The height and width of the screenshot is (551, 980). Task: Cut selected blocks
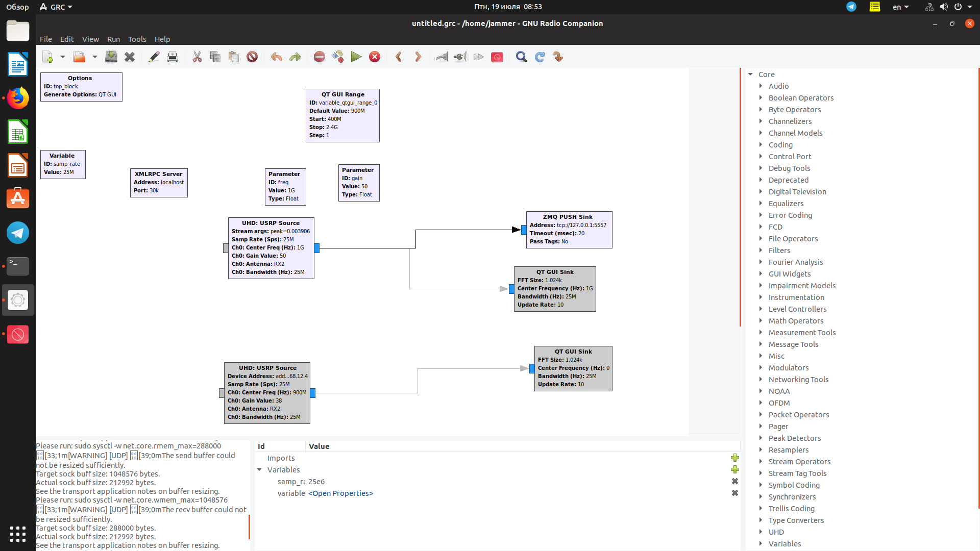pyautogui.click(x=197, y=57)
